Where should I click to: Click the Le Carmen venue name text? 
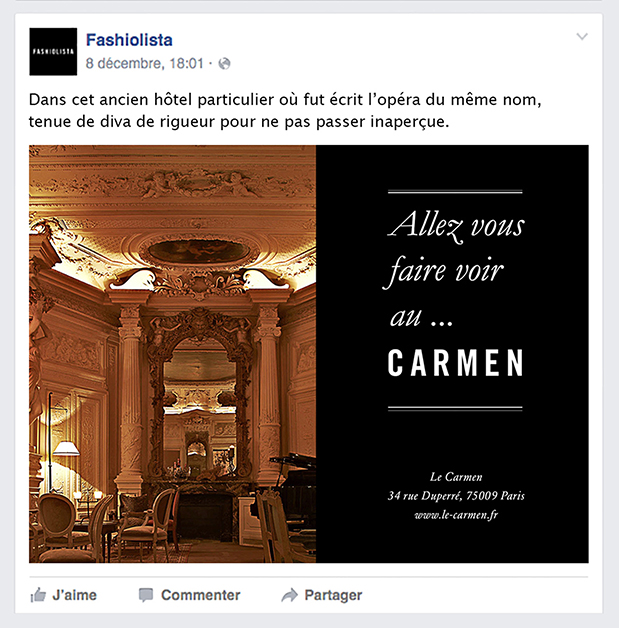(x=456, y=477)
